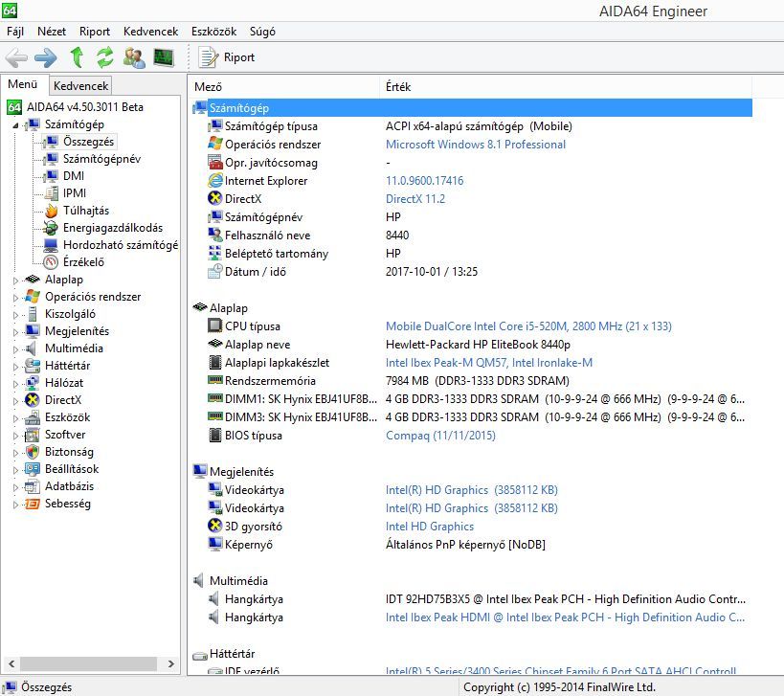Open the Riport menu
This screenshot has height=696, width=784.
point(95,32)
